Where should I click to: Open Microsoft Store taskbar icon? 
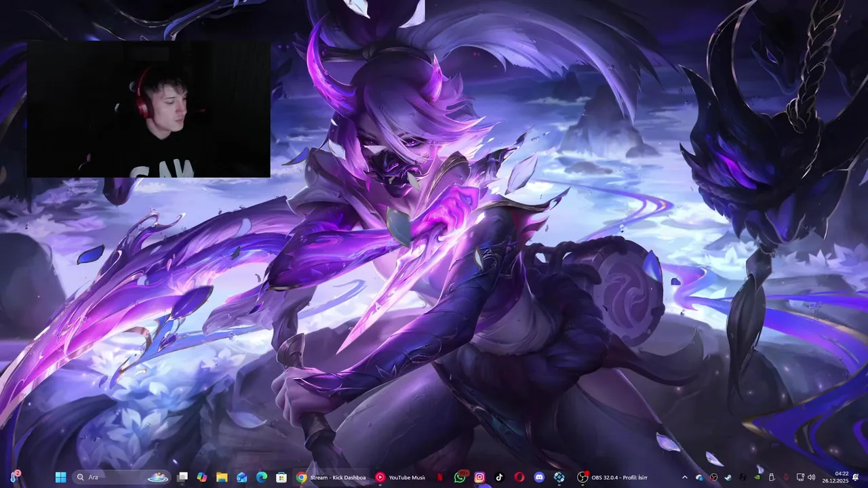[x=281, y=477]
